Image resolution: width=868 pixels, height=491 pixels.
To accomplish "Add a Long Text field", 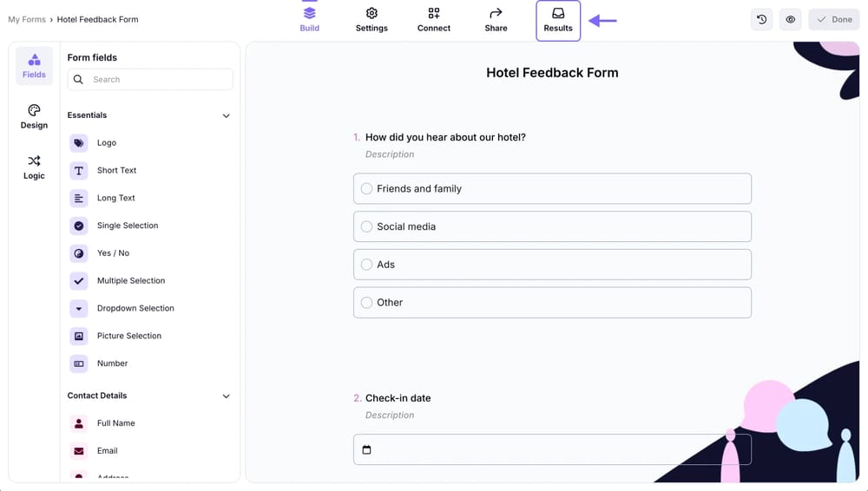I will tap(116, 198).
